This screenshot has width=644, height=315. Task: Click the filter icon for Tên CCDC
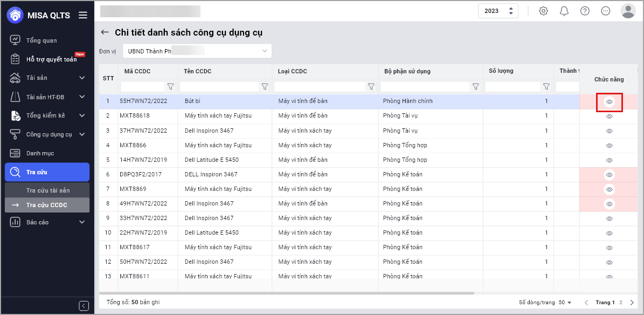tap(265, 86)
